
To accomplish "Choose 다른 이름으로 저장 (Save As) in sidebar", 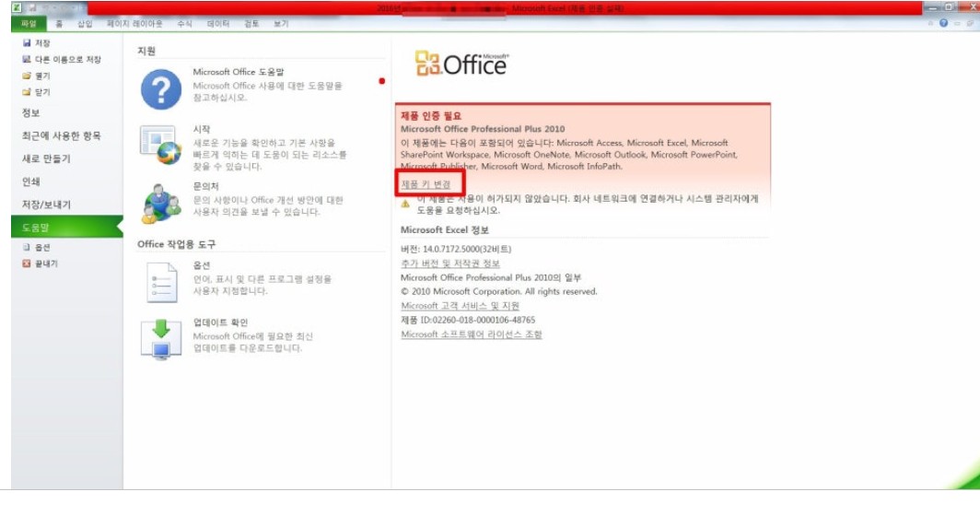I will pyautogui.click(x=61, y=59).
